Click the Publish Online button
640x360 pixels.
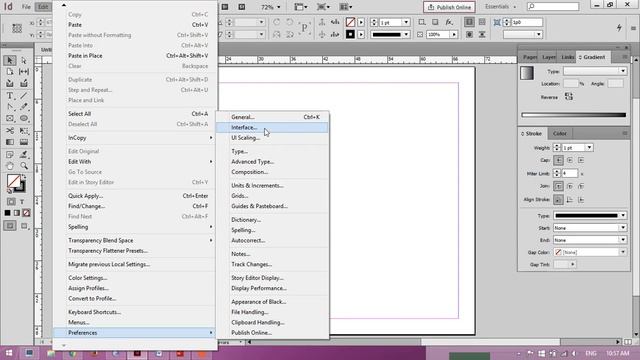449,7
